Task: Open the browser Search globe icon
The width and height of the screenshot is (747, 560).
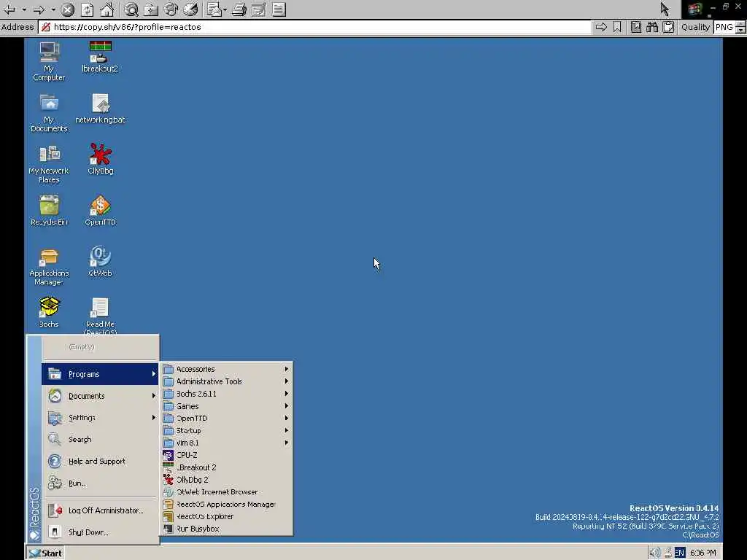Action: point(131,9)
